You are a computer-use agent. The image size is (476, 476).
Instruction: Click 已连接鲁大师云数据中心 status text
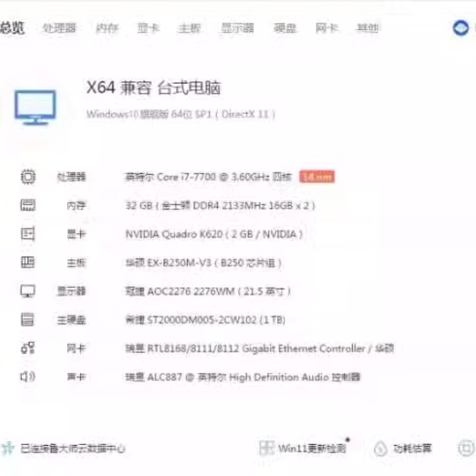(73, 448)
